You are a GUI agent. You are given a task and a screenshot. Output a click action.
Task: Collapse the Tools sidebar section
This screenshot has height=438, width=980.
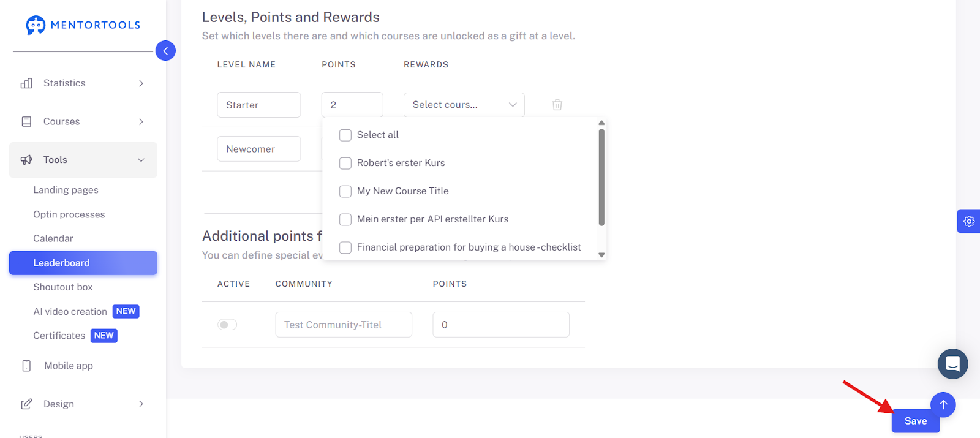click(83, 160)
